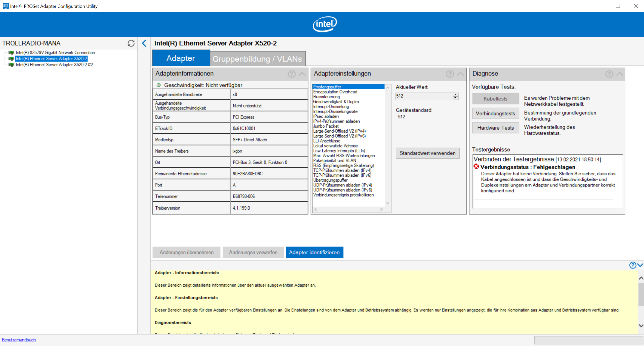Screen dimensions: 644x346
Task: Collapse the Diagnose panel chevron
Action: (620, 74)
